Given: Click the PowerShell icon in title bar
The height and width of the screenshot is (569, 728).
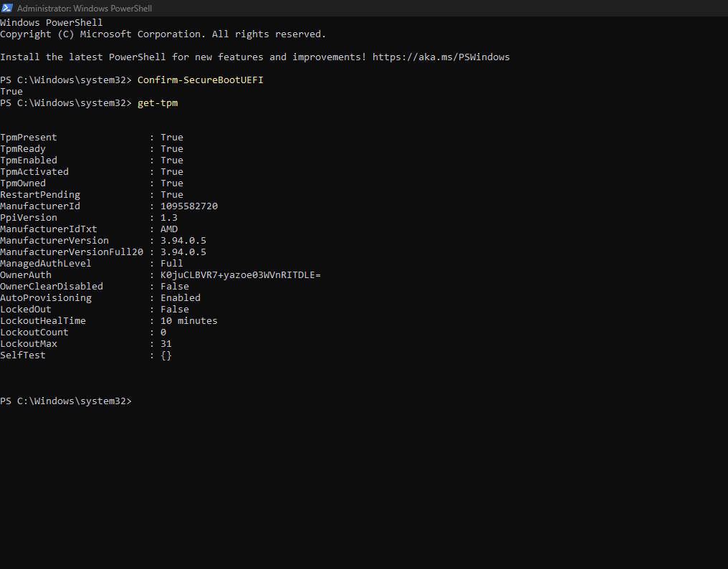Looking at the screenshot, I should [7, 8].
